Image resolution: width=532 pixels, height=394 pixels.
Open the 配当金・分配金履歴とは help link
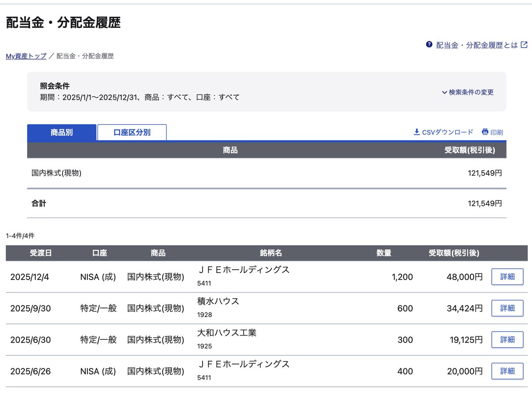point(477,44)
